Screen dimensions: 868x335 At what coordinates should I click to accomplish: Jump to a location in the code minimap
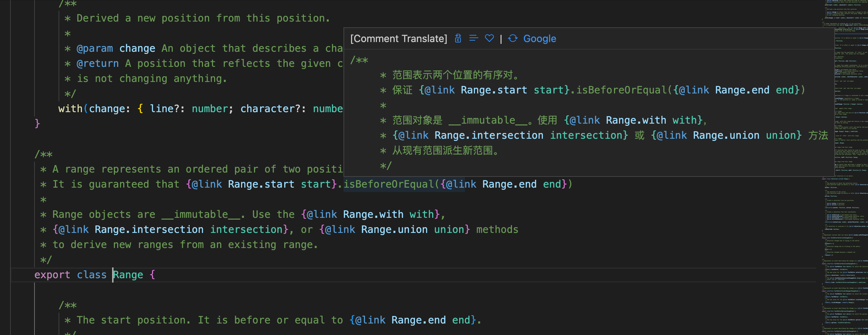pyautogui.click(x=844, y=167)
